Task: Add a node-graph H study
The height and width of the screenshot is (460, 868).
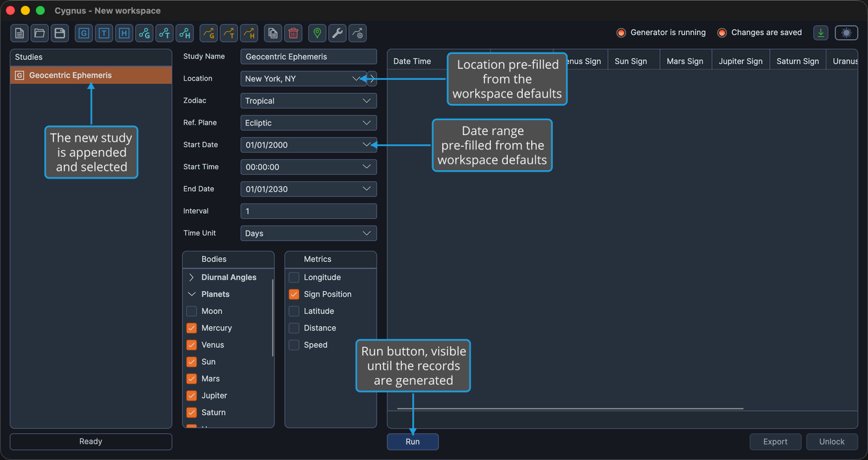Action: [x=185, y=33]
